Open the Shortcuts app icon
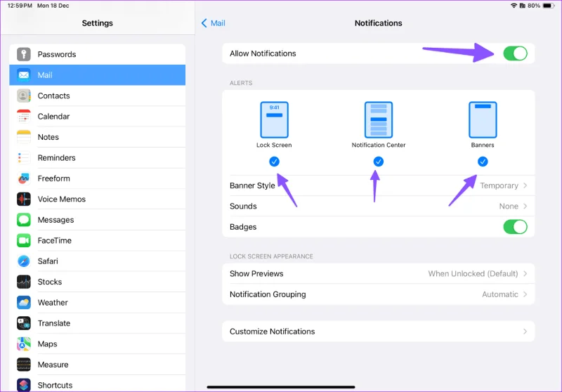 (x=24, y=385)
